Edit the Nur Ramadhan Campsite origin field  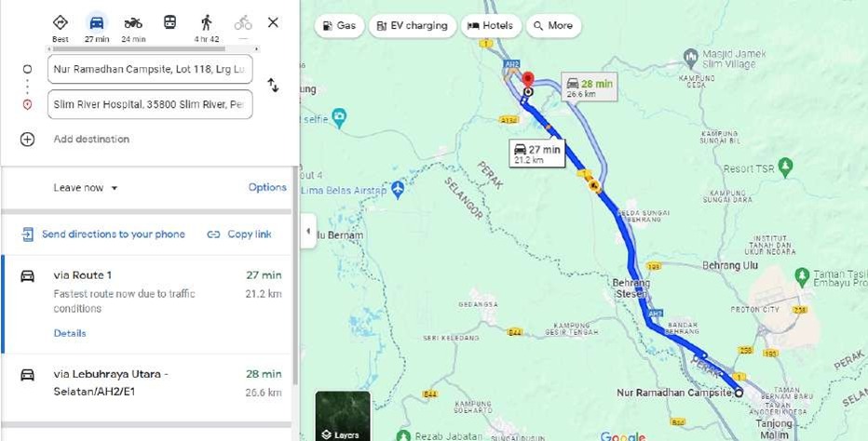tap(150, 69)
